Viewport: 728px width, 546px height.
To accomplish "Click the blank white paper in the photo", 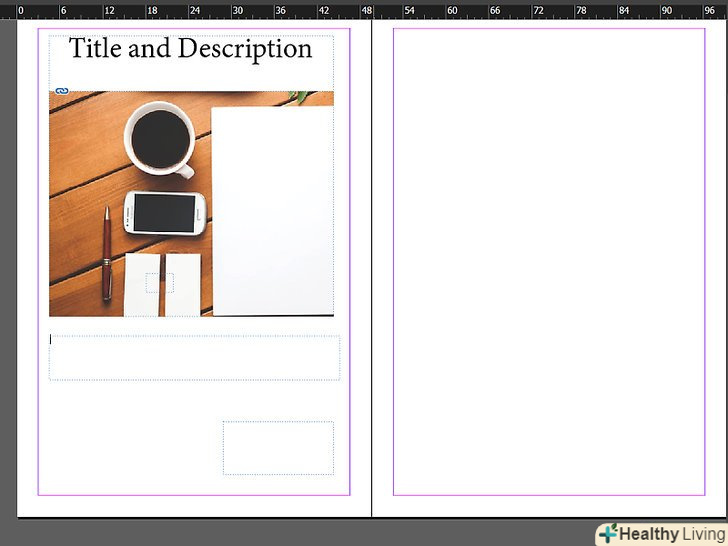I will (x=272, y=210).
